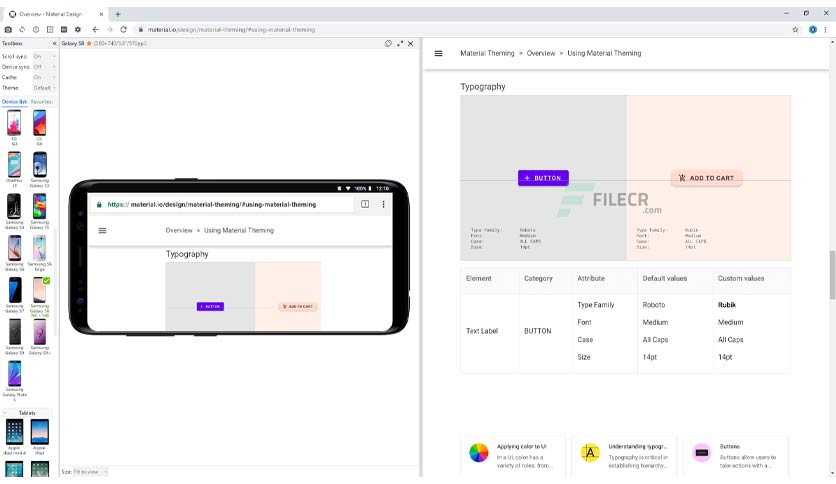The height and width of the screenshot is (484, 836).
Task: Click the Overview breadcrumb inside the phone
Action: click(179, 231)
